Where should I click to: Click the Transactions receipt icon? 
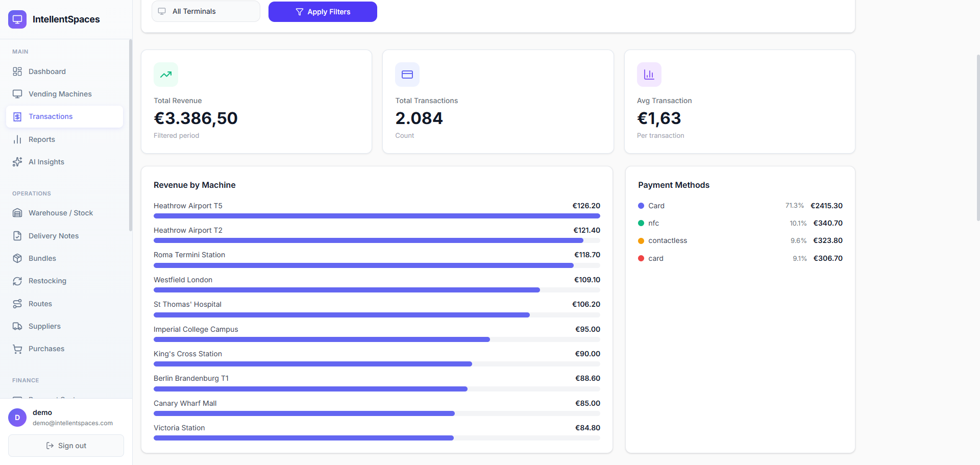click(x=17, y=116)
